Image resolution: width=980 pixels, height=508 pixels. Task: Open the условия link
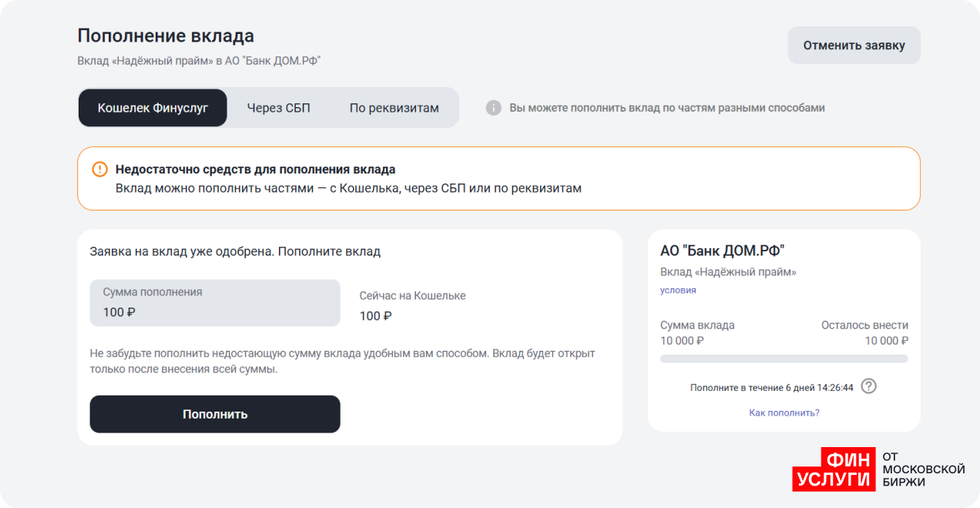[678, 290]
